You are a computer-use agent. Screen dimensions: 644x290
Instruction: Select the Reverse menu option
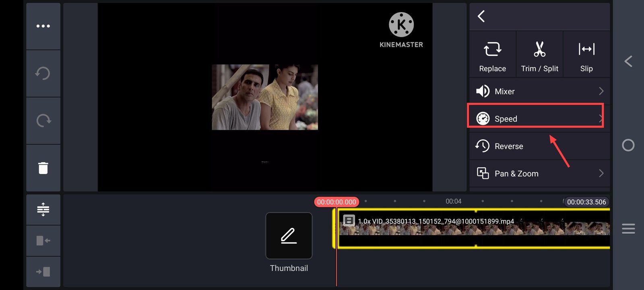coord(539,146)
